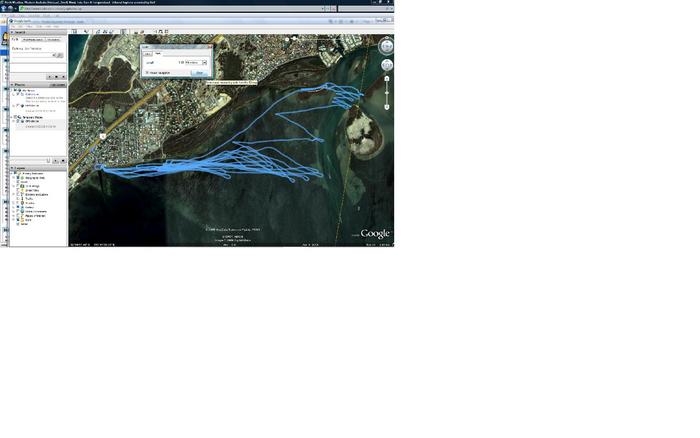Switch to the Line tab in Ruler dialog
700x438 pixels.
click(147, 54)
